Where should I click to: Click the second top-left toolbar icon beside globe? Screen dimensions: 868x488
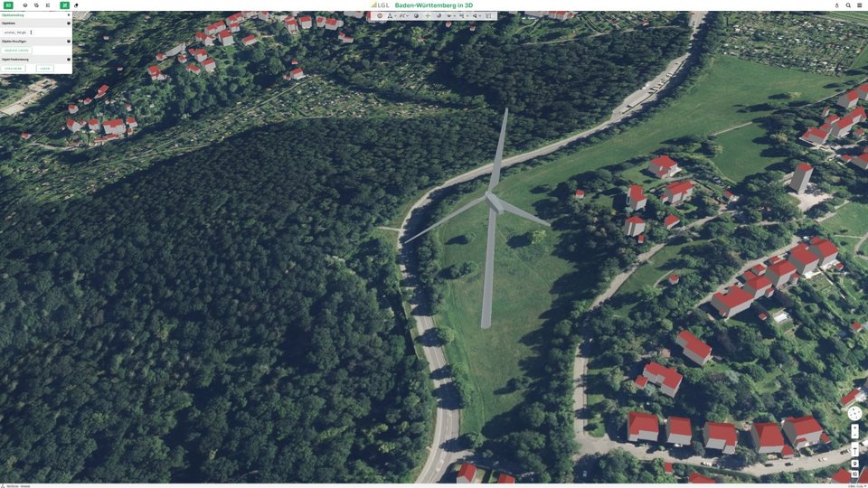pyautogui.click(x=36, y=5)
